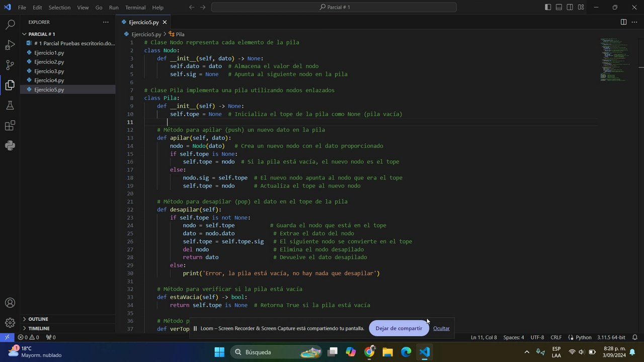The height and width of the screenshot is (362, 644).
Task: Click the Dejar de compartir button
Action: (x=398, y=328)
